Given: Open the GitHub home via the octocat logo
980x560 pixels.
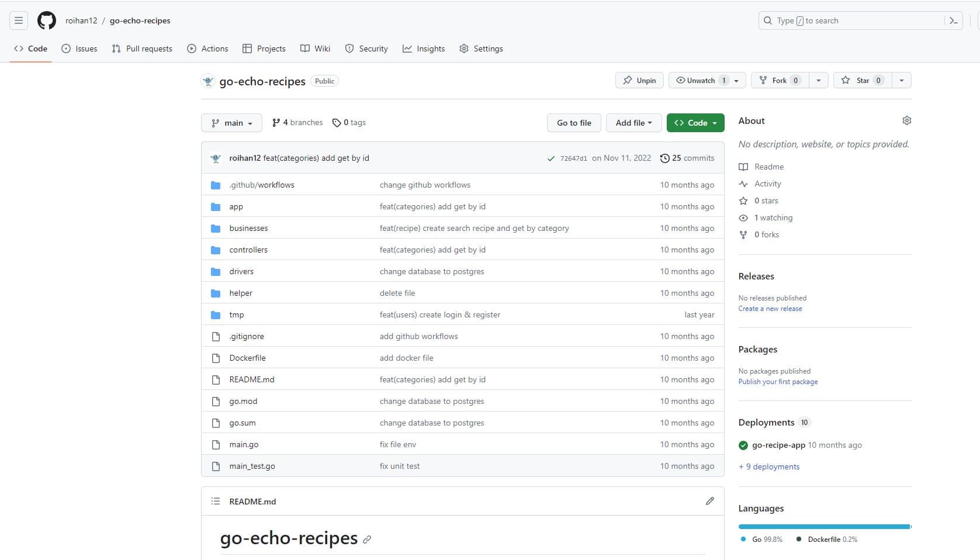Looking at the screenshot, I should pyautogui.click(x=46, y=20).
